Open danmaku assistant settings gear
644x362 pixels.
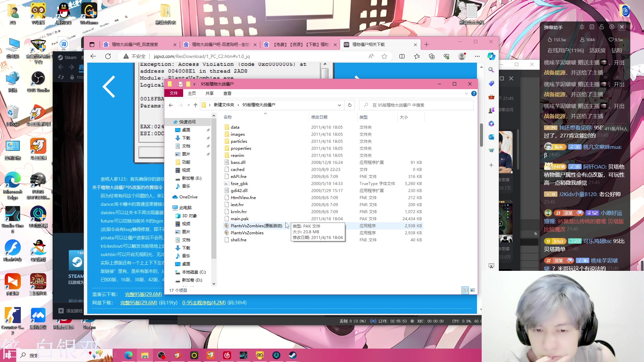point(612,27)
